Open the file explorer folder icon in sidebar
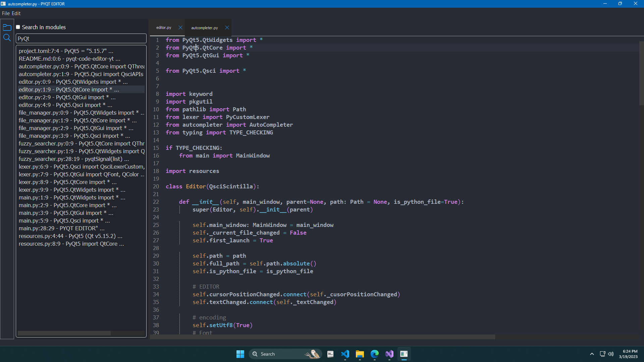The image size is (644, 362). coord(7,27)
